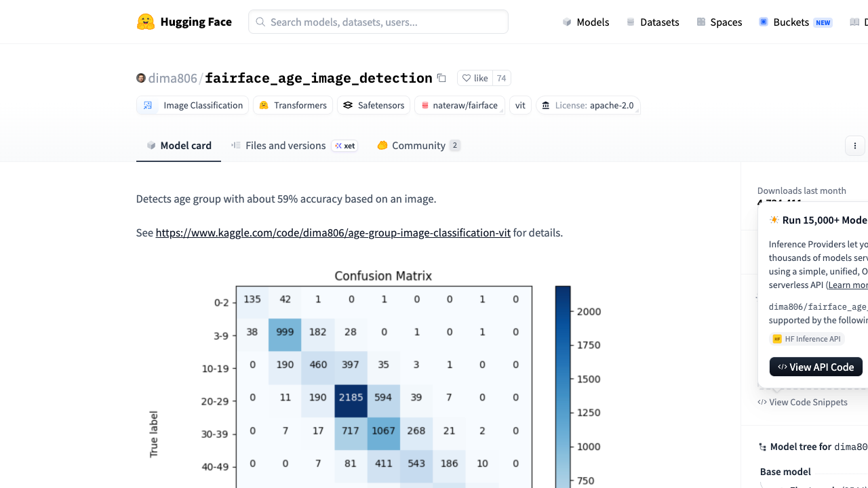The image size is (868, 488).
Task: Click the Base model label
Action: 785,472
